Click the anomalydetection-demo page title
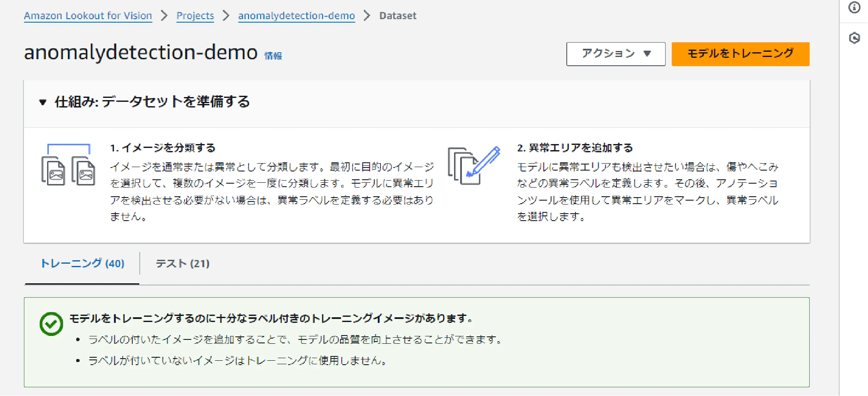868x396 pixels. click(141, 52)
